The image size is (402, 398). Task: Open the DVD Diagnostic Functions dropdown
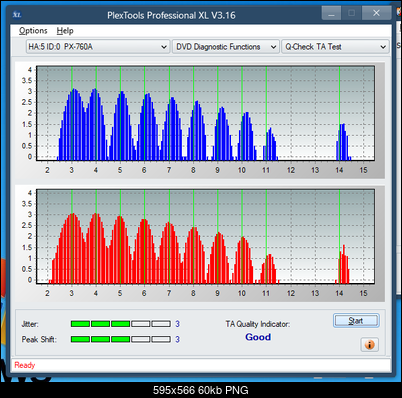[x=226, y=47]
